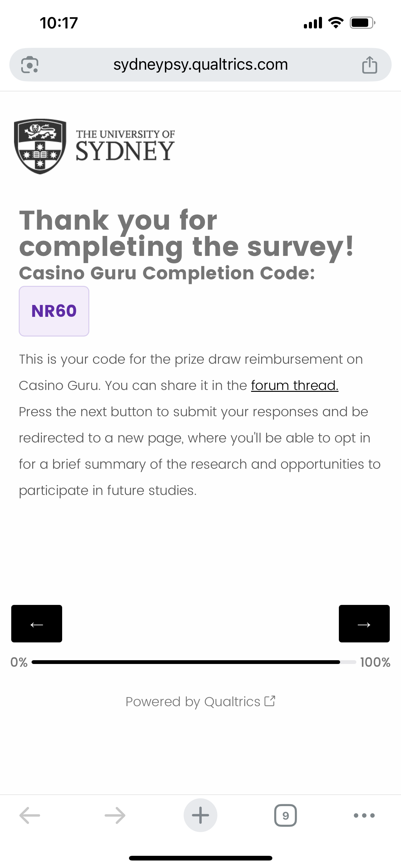Click the University of Sydney crest logo
The width and height of the screenshot is (401, 868).
[40, 146]
